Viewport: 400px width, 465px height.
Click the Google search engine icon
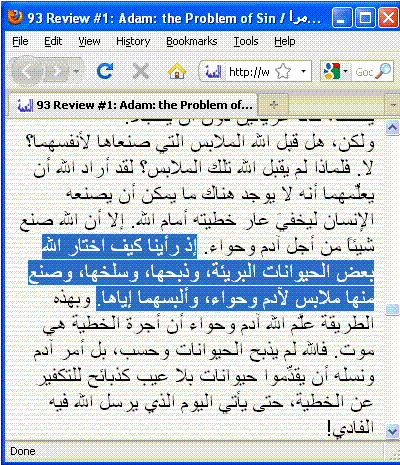point(332,71)
